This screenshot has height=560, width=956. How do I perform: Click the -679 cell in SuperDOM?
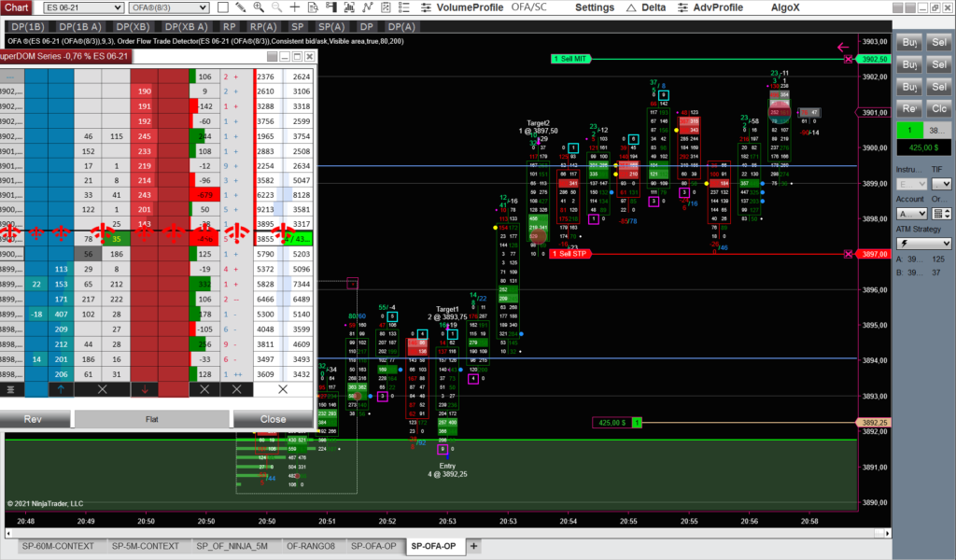point(204,195)
